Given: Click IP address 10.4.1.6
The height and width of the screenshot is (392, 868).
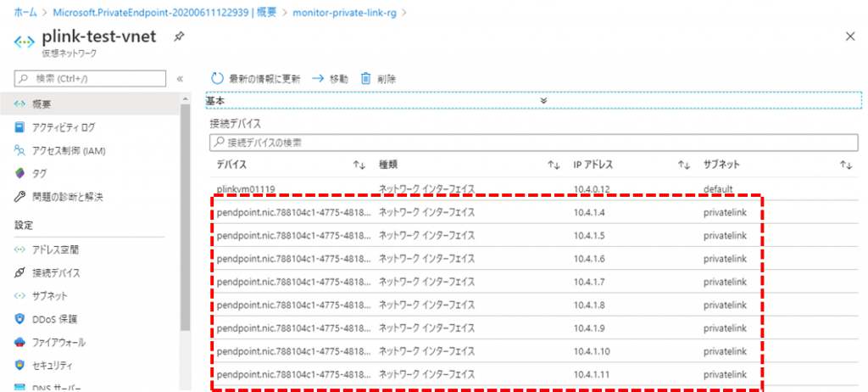Looking at the screenshot, I should click(589, 259).
